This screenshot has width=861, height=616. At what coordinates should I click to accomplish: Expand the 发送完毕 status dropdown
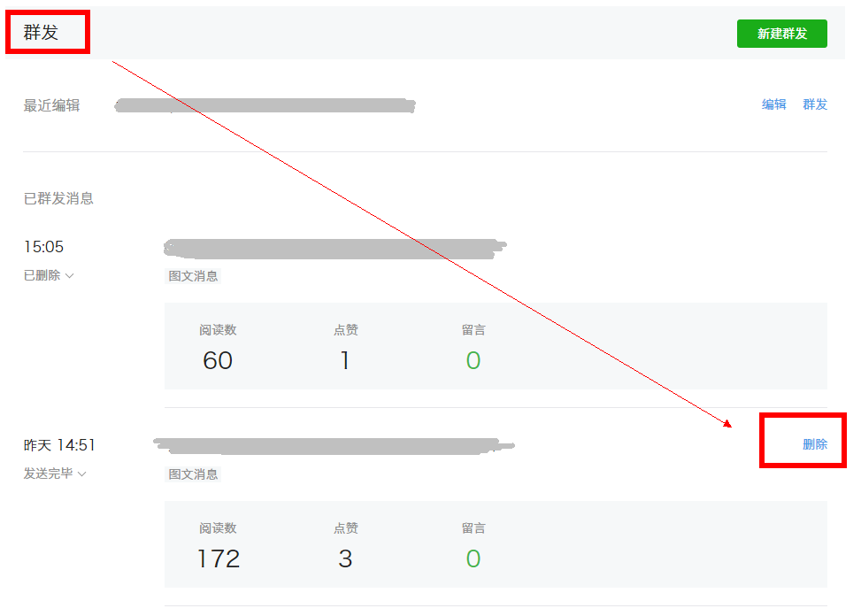point(54,474)
